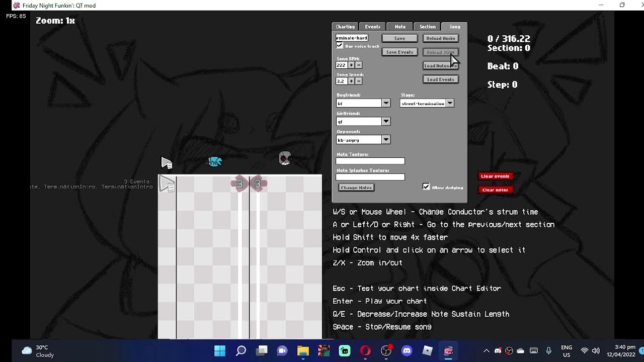Click the Friday Night Funkin' taskbar icon
Image resolution: width=644 pixels, height=362 pixels.
(448, 350)
